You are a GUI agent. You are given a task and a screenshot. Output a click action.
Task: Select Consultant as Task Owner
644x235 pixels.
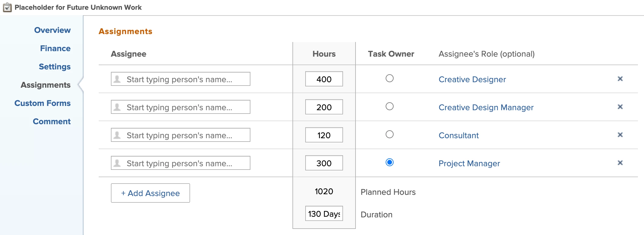tap(389, 135)
